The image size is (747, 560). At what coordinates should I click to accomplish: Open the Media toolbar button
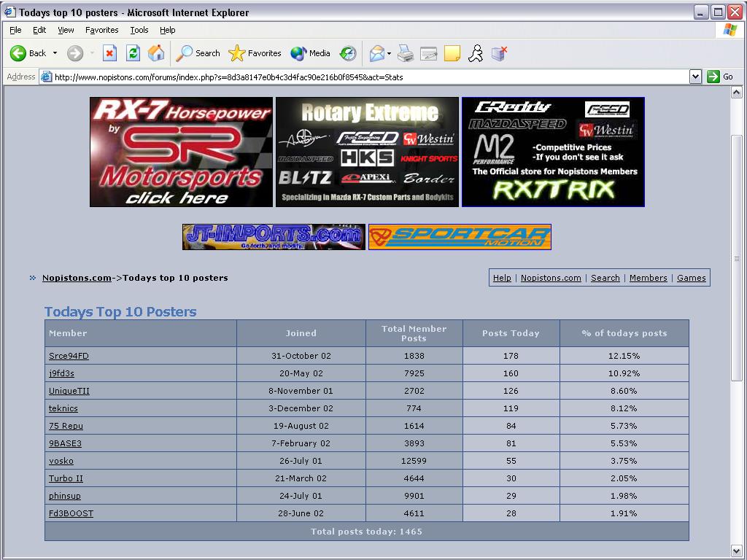310,53
